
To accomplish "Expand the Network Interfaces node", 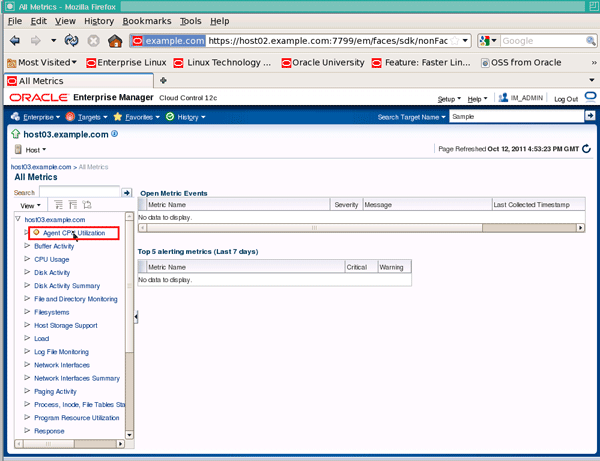I will click(27, 365).
